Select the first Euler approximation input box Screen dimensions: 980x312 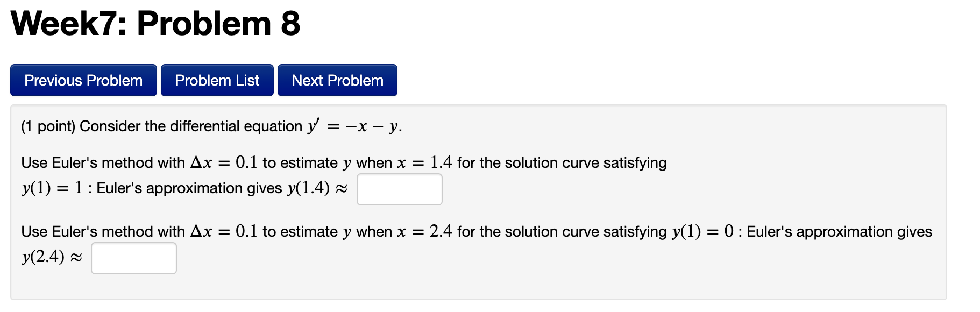pos(399,189)
